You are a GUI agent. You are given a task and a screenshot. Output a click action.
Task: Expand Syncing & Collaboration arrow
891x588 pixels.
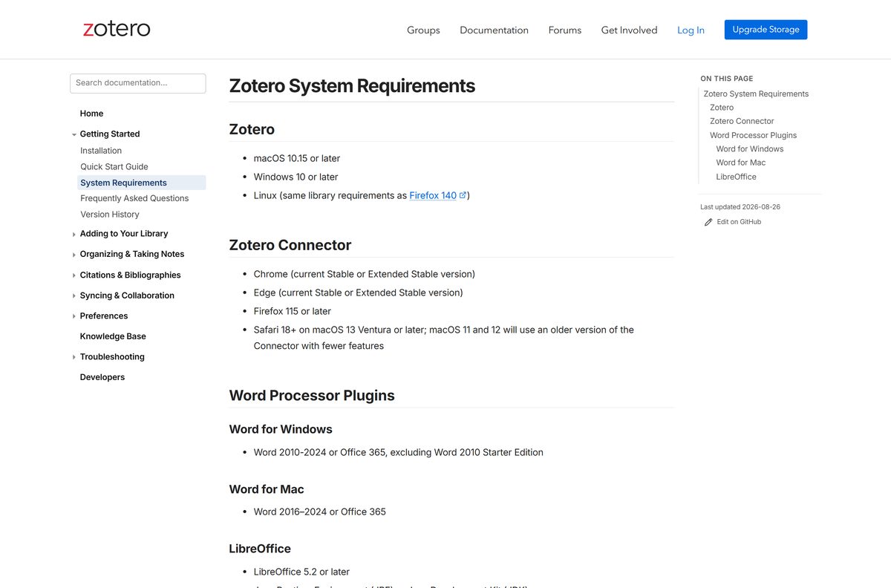pyautogui.click(x=74, y=295)
